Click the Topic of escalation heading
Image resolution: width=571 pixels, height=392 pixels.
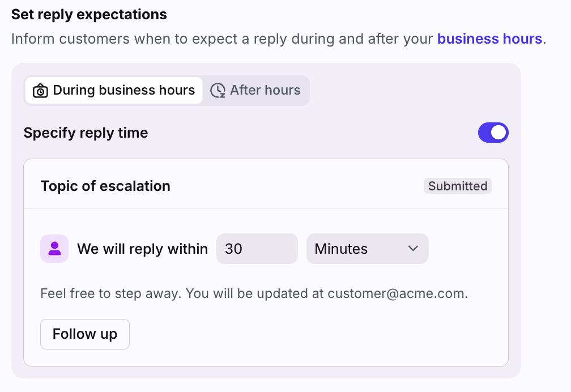click(105, 186)
